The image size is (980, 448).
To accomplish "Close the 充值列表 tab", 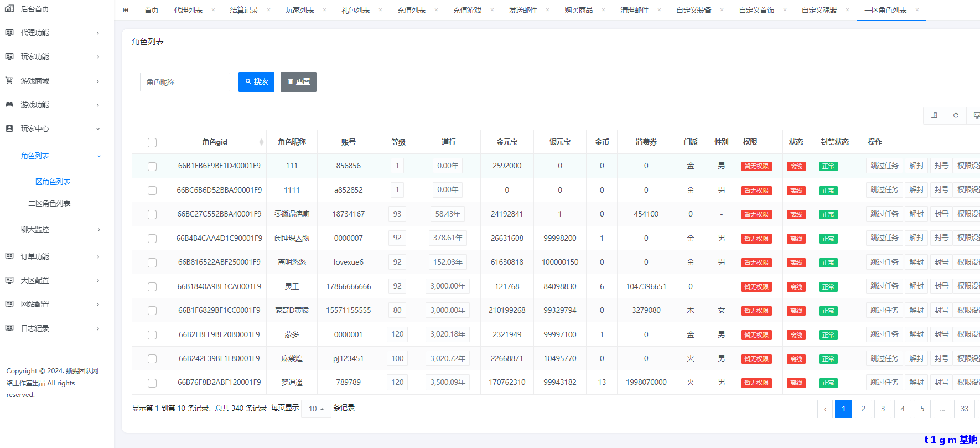I will coord(436,10).
